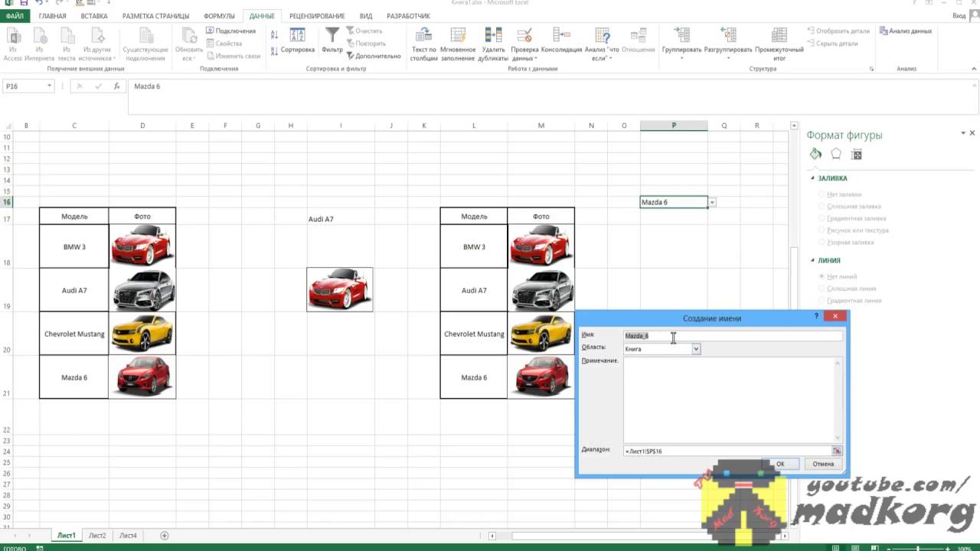
Task: Open the Name Box dropdown arrow
Action: 49,86
